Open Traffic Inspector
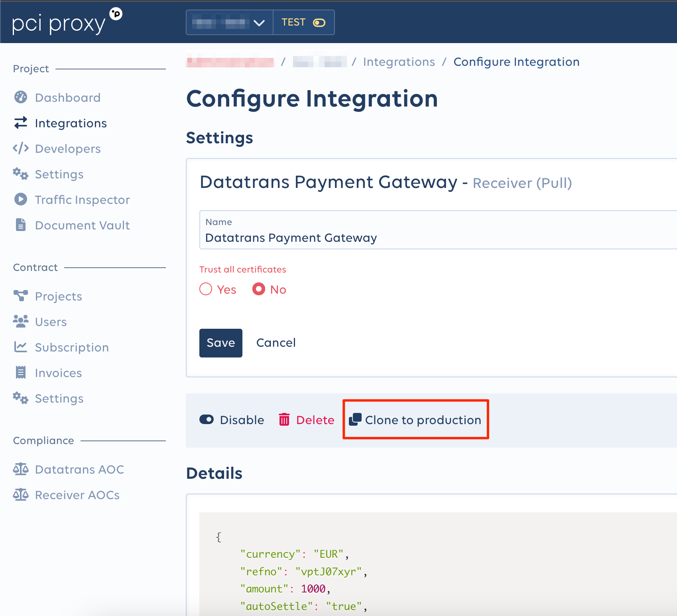 (83, 199)
